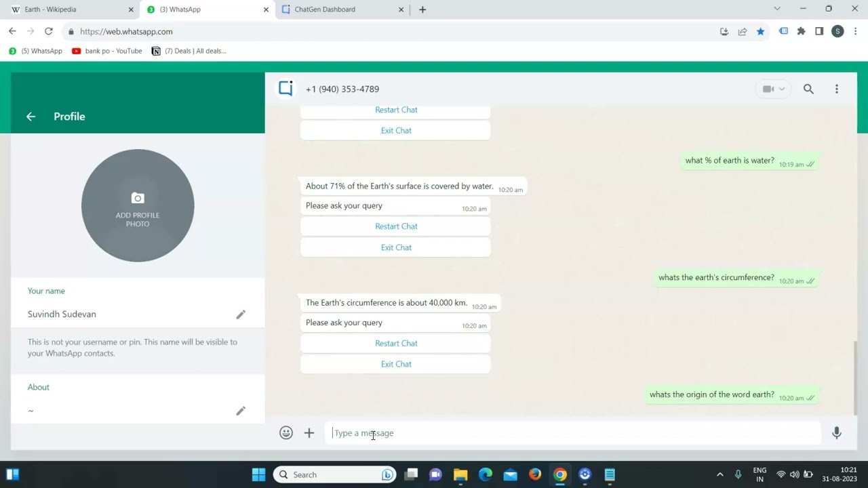Open Chrome three-dot menu

(x=856, y=31)
